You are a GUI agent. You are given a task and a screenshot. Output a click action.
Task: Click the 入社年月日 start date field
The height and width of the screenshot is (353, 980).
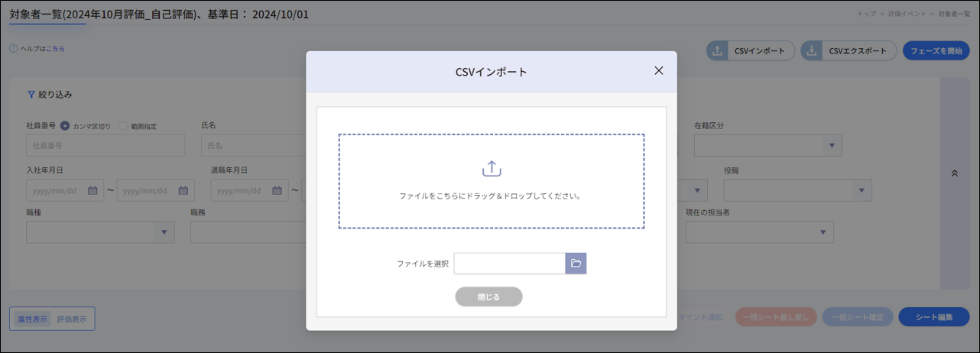pyautogui.click(x=65, y=190)
